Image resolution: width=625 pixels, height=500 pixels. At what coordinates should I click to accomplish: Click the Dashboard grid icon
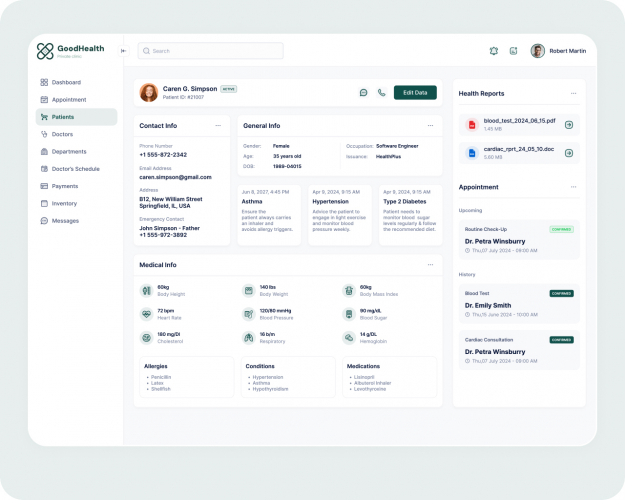(x=44, y=82)
